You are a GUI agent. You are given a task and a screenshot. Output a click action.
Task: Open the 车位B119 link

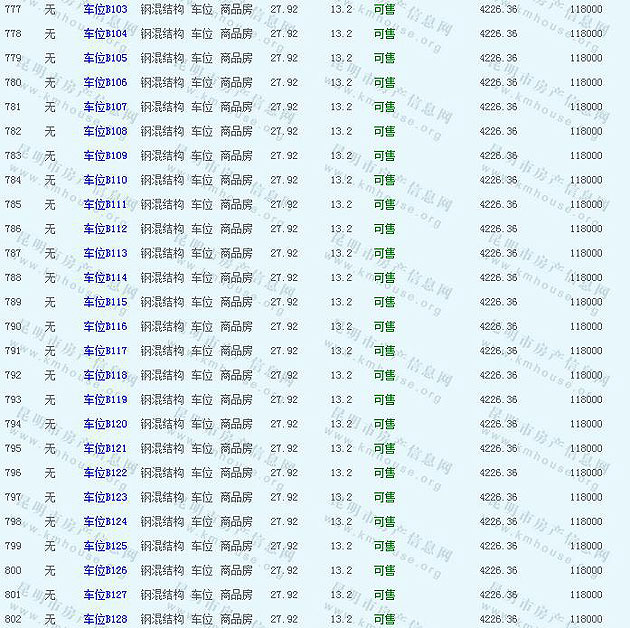(x=105, y=400)
